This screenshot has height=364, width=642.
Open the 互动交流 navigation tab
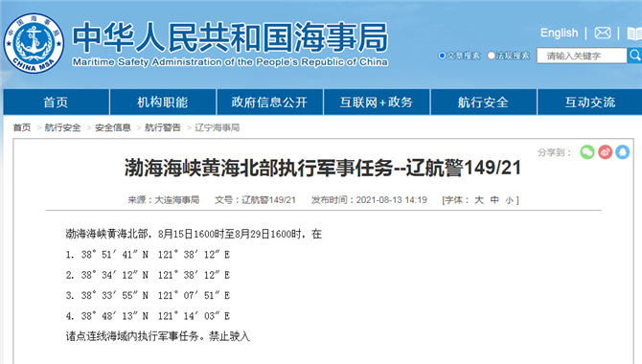590,102
